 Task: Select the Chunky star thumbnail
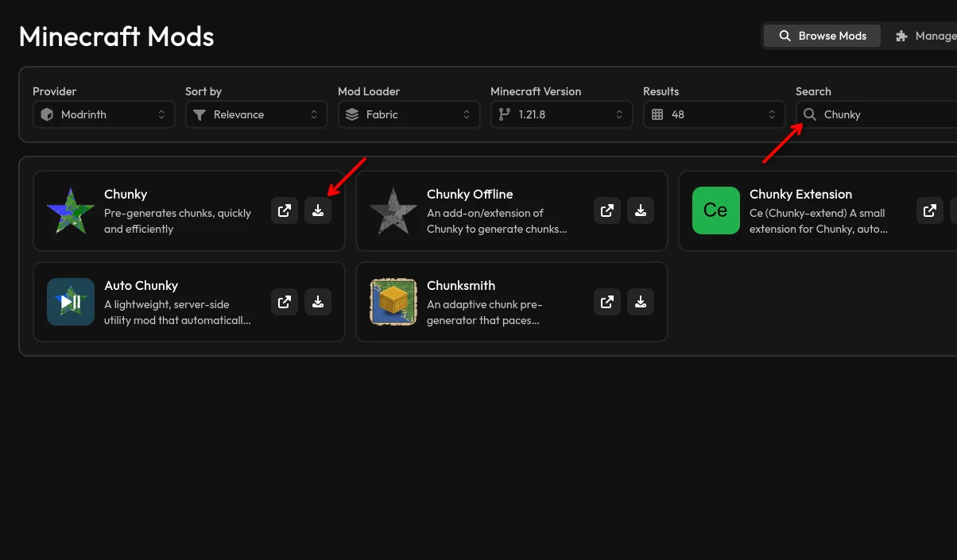(x=71, y=210)
